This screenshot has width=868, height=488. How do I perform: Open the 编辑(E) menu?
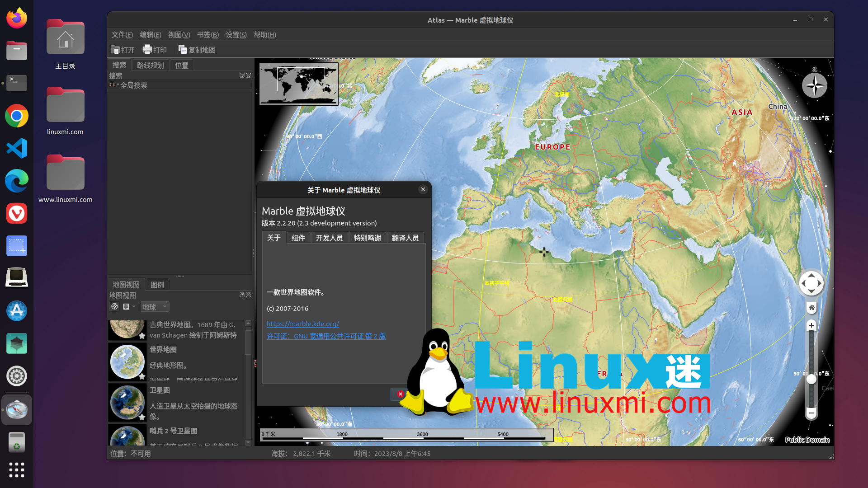point(150,35)
